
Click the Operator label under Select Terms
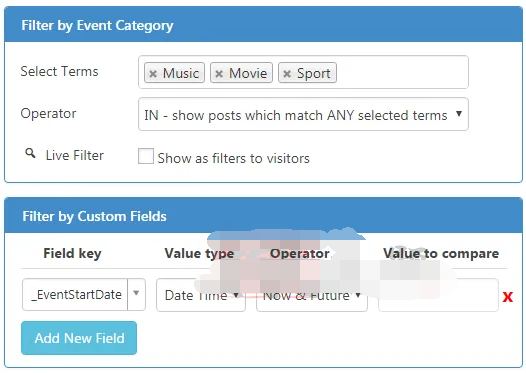click(48, 113)
